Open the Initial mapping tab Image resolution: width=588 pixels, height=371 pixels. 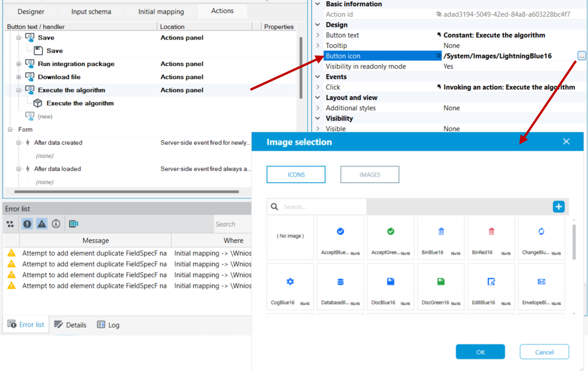pyautogui.click(x=161, y=12)
